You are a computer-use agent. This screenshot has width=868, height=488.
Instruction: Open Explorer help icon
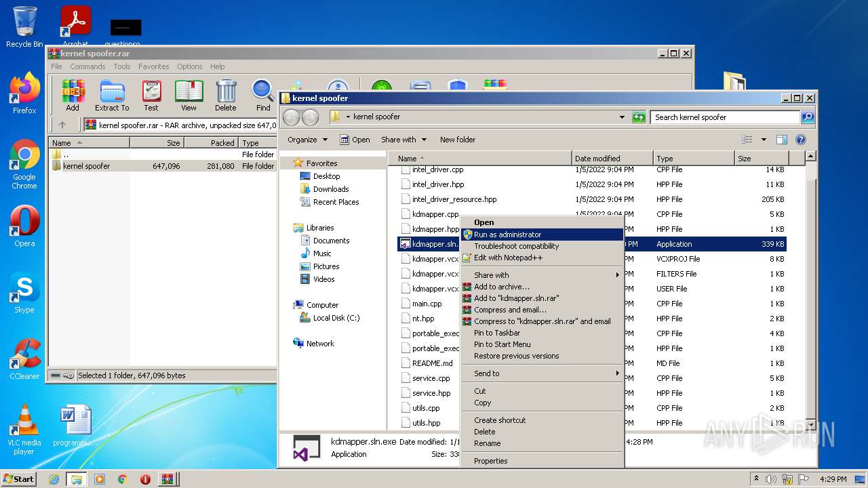[x=800, y=140]
